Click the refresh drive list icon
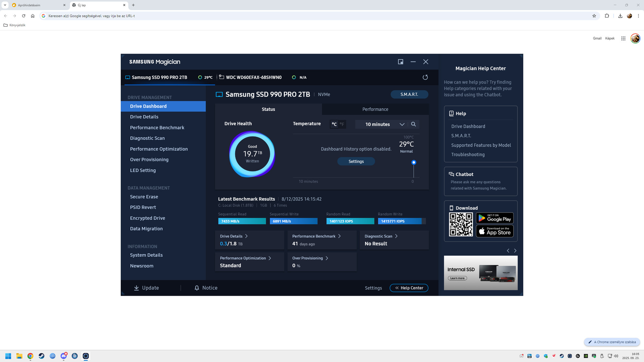 [425, 77]
